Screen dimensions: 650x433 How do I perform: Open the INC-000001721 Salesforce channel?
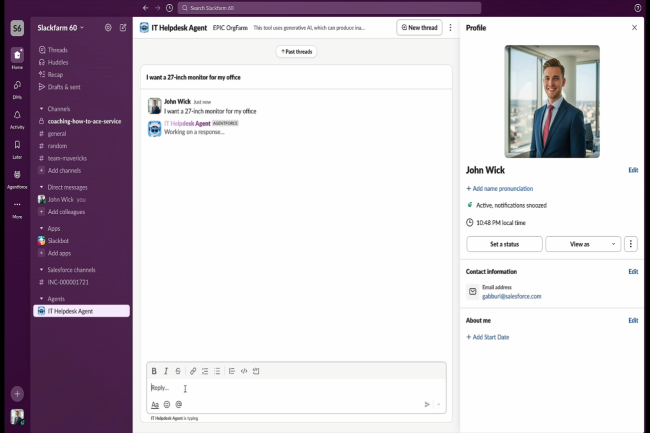coord(81,282)
